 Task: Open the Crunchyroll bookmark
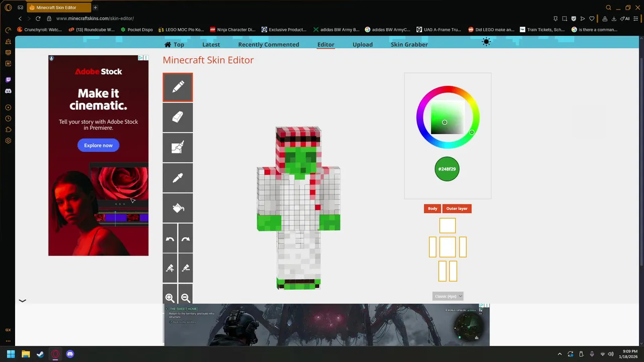coord(40,30)
